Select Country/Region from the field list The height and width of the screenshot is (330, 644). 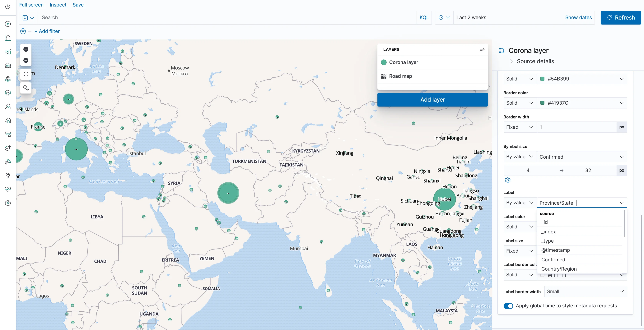pyautogui.click(x=559, y=269)
